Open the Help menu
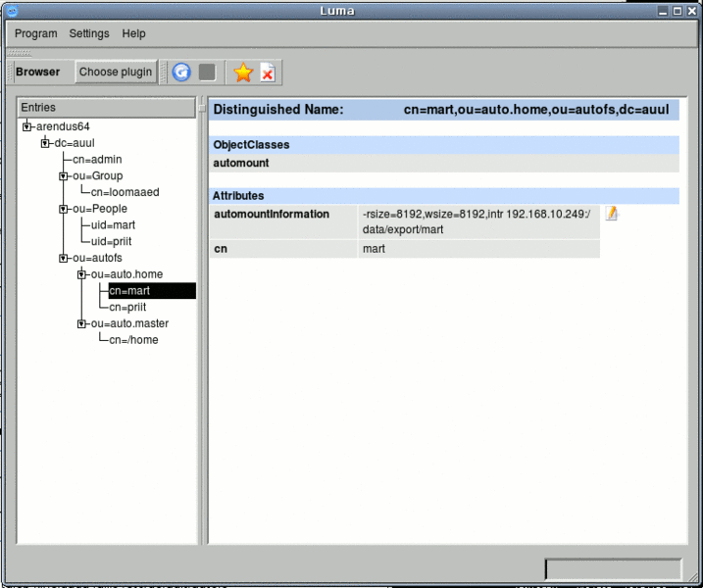This screenshot has height=588, width=703. click(133, 33)
